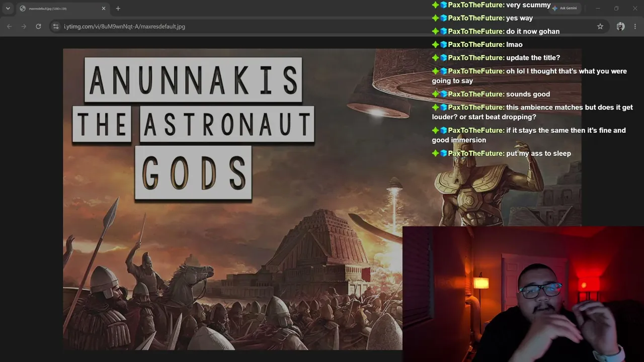
Task: Click the chat message "lmao"
Action: point(514,44)
